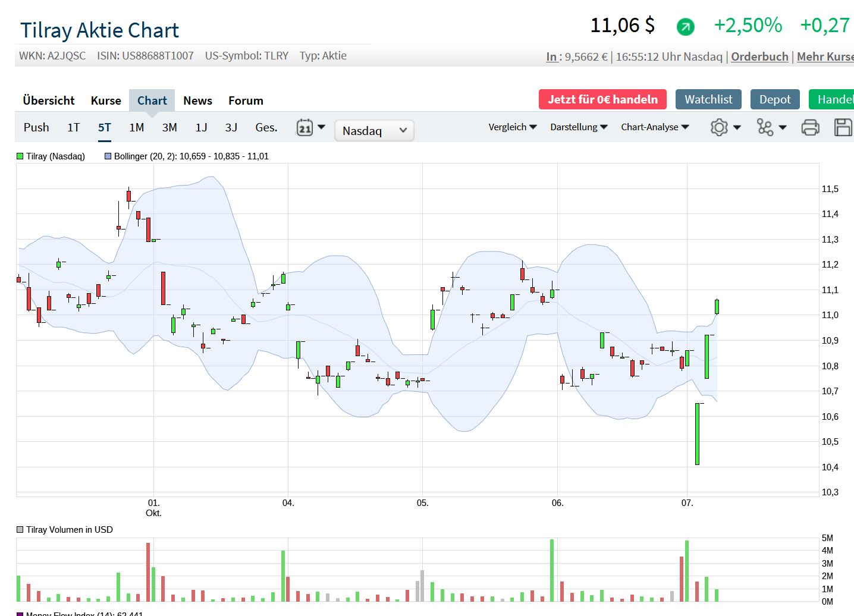Open the Orderbuch link

click(759, 56)
